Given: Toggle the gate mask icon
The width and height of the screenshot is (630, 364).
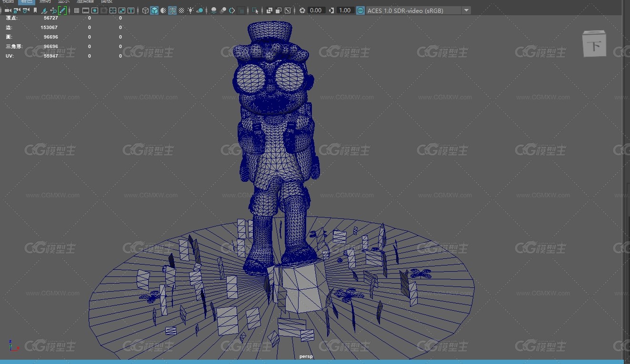Looking at the screenshot, I should (104, 10).
